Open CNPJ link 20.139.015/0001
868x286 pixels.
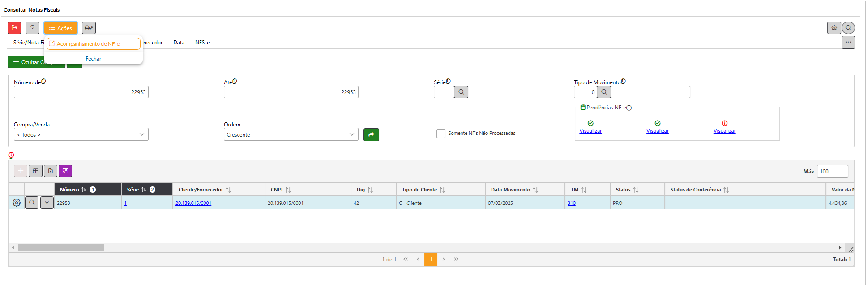point(193,203)
